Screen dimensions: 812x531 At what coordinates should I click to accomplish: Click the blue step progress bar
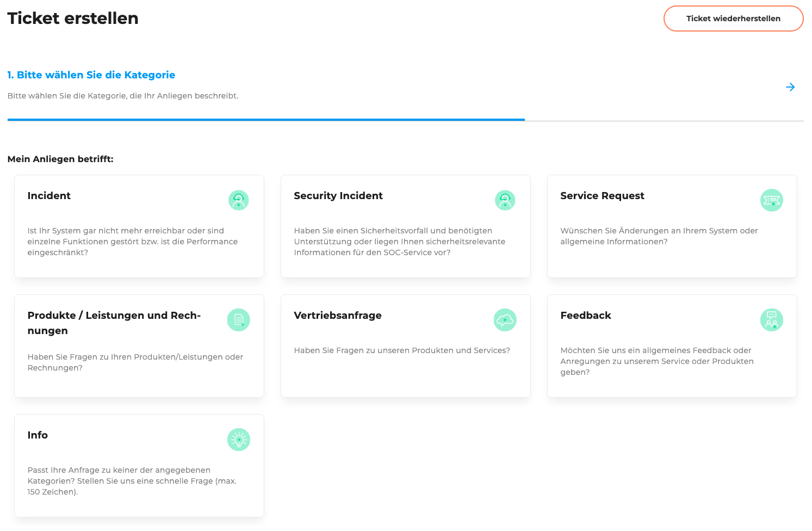tap(266, 120)
